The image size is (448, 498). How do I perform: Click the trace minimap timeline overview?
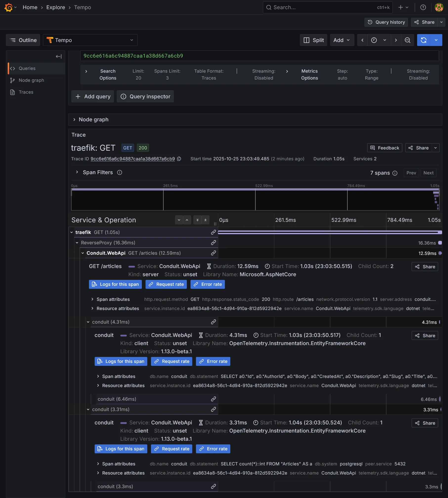[255, 200]
